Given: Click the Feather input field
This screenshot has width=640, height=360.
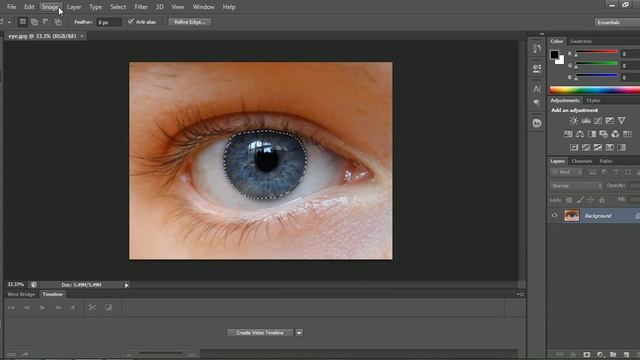Looking at the screenshot, I should point(109,22).
